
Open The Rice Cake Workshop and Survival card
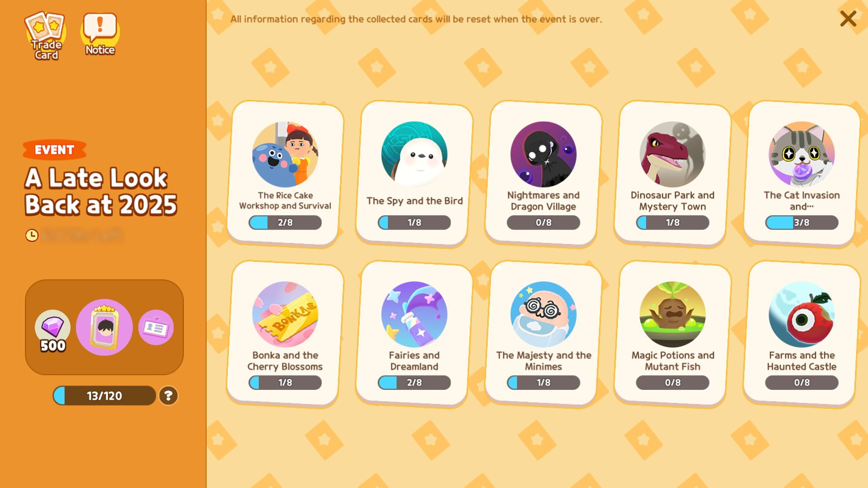pos(285,173)
